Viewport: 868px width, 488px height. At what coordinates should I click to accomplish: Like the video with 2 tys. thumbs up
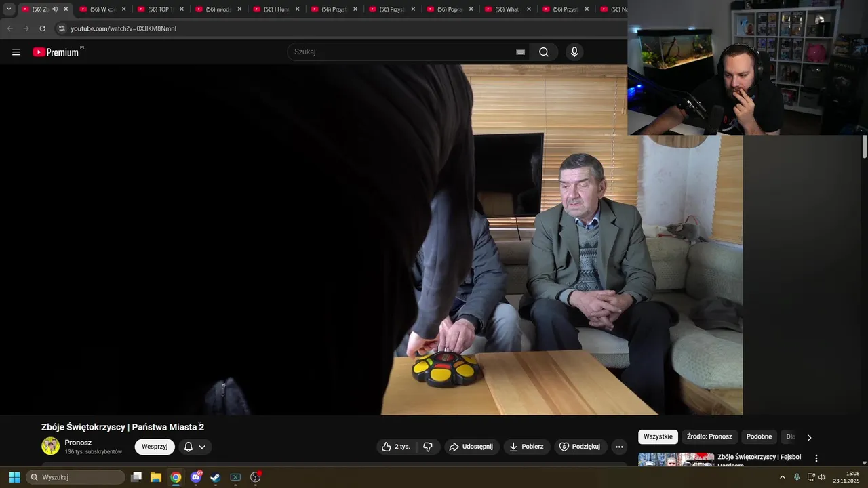tap(395, 447)
